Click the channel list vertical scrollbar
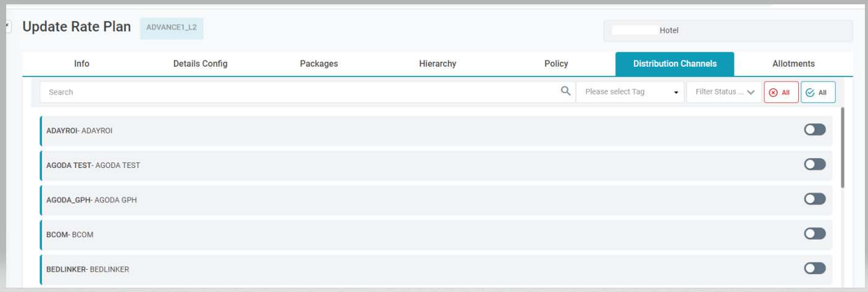The height and width of the screenshot is (292, 868). pos(843,148)
